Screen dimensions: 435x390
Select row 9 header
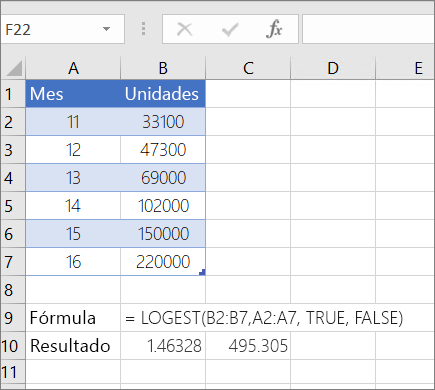[13, 318]
